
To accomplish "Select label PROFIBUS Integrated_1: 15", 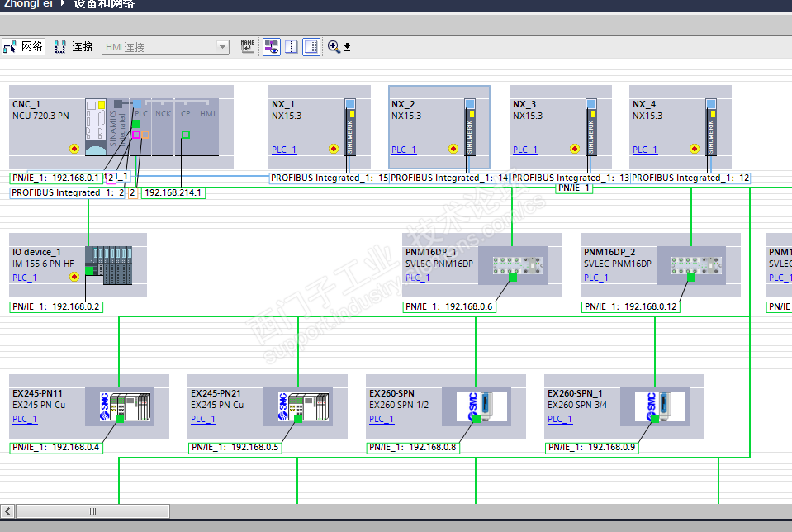I will (330, 178).
